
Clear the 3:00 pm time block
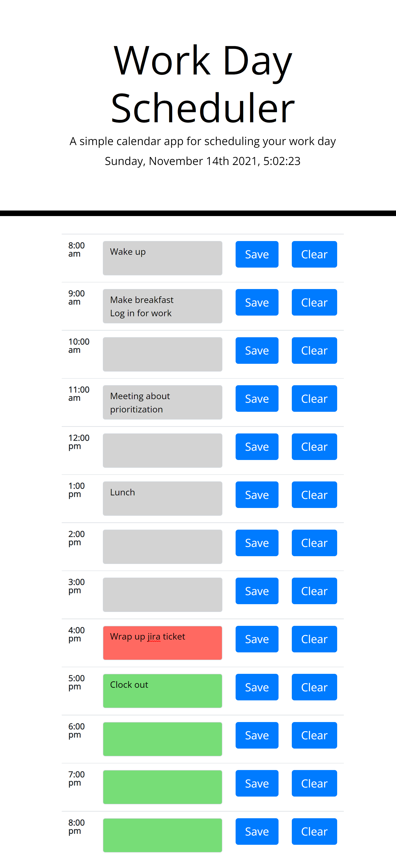(x=314, y=591)
